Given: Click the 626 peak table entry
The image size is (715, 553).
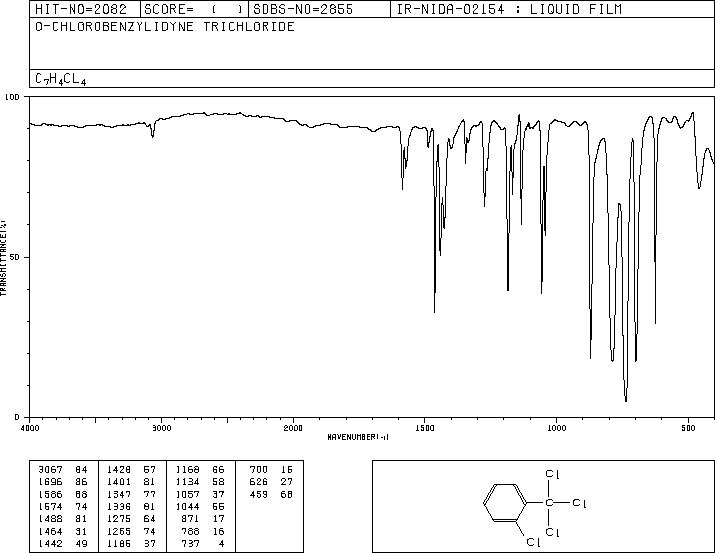Looking at the screenshot, I should (x=271, y=482).
